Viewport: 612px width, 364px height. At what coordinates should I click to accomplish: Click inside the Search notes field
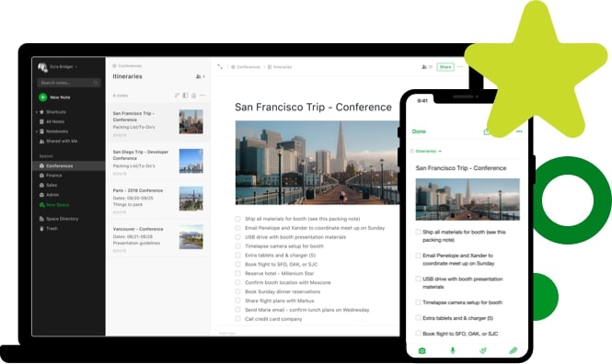[69, 83]
